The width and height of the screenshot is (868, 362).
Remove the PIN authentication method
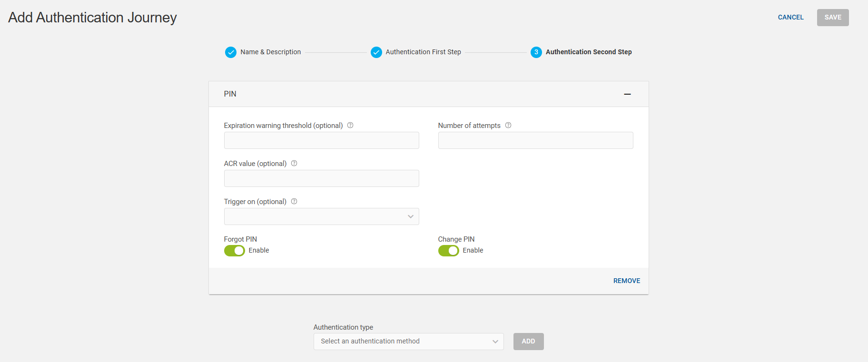pos(626,281)
